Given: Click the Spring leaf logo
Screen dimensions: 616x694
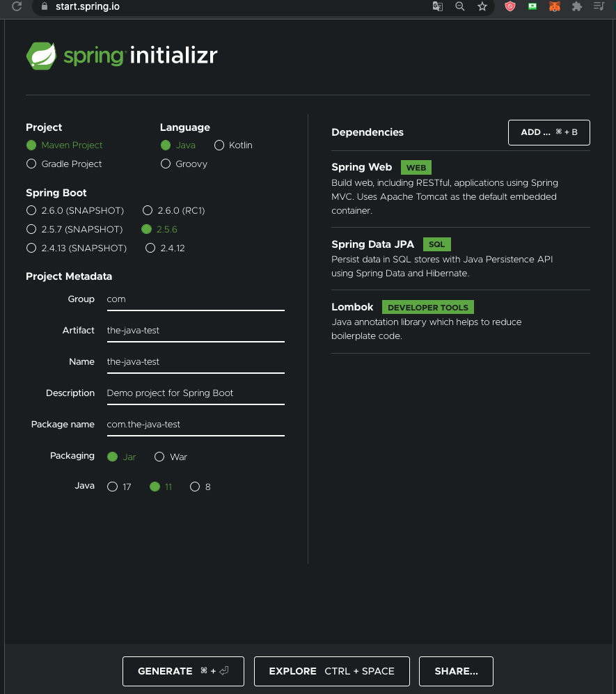Looking at the screenshot, I should click(x=41, y=56).
